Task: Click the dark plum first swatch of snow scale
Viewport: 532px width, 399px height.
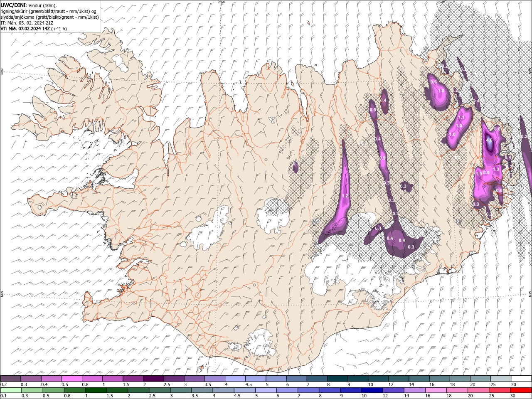Action: 11,378
